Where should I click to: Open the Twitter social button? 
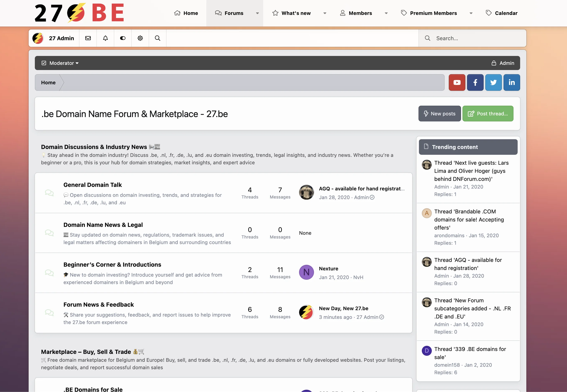pos(493,82)
